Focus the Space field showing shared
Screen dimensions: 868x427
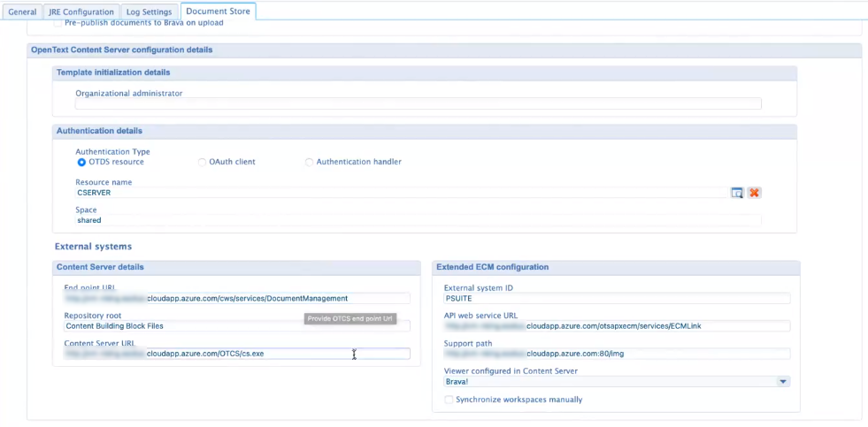pos(418,220)
